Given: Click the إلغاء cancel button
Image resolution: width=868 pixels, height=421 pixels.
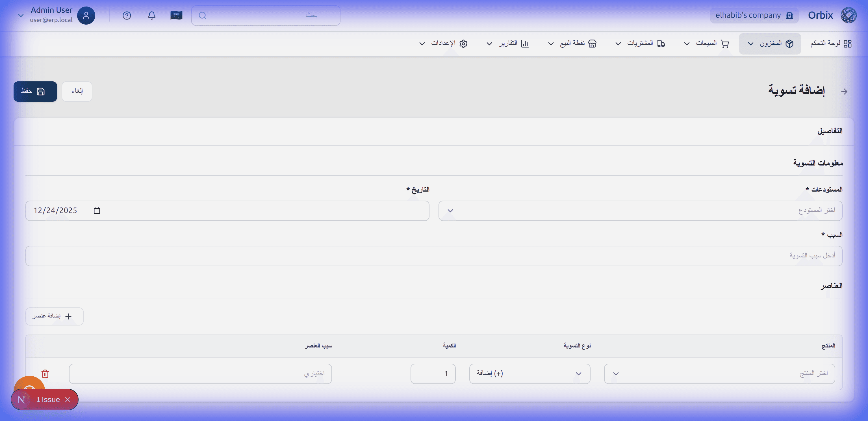Looking at the screenshot, I should tap(77, 91).
